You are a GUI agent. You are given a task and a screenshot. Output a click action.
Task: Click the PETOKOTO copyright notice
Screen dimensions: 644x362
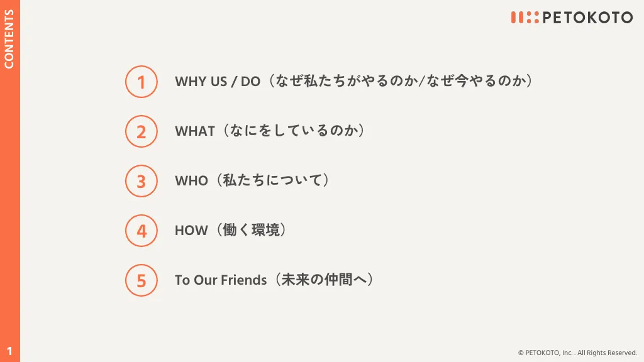[x=577, y=353]
